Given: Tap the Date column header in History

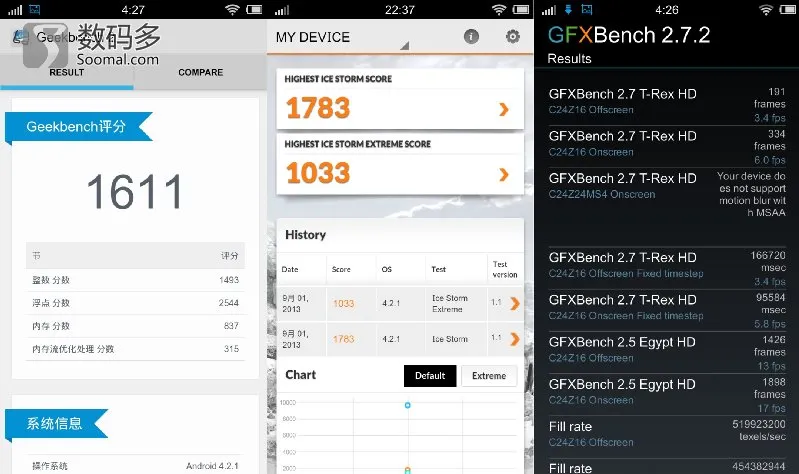Looking at the screenshot, I should click(290, 269).
